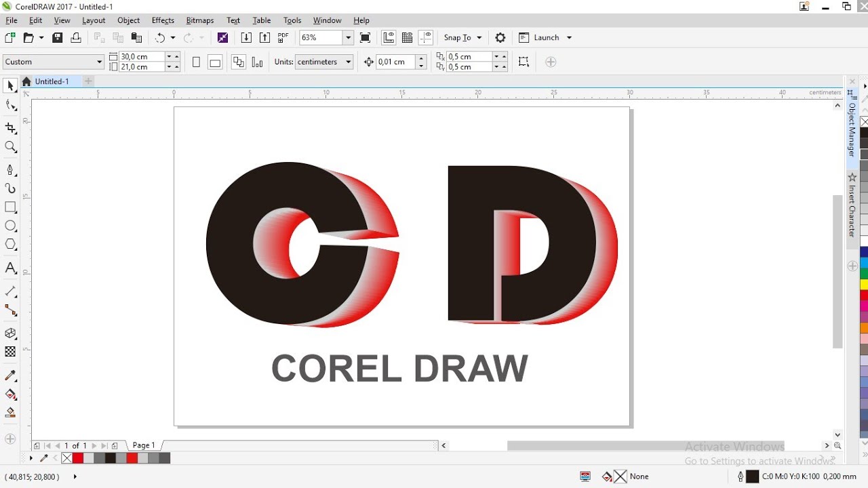
Task: Switch page orientation to Portrait
Action: click(196, 62)
